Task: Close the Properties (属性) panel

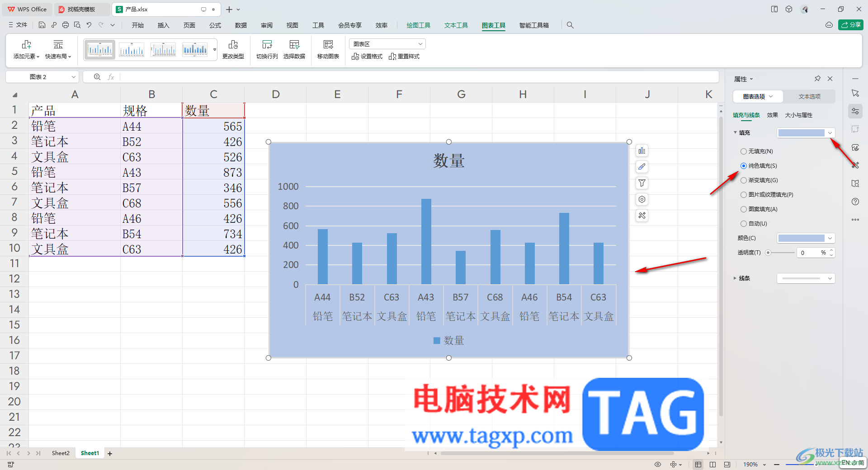Action: point(830,79)
